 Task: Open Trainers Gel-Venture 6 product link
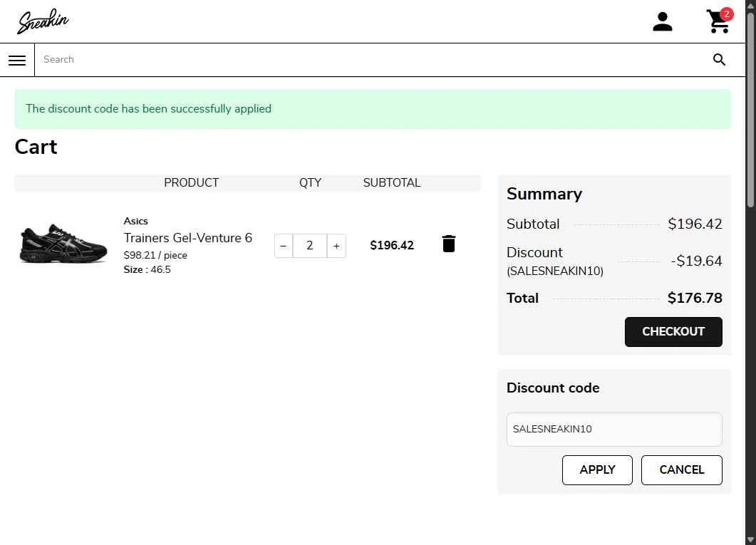[188, 238]
